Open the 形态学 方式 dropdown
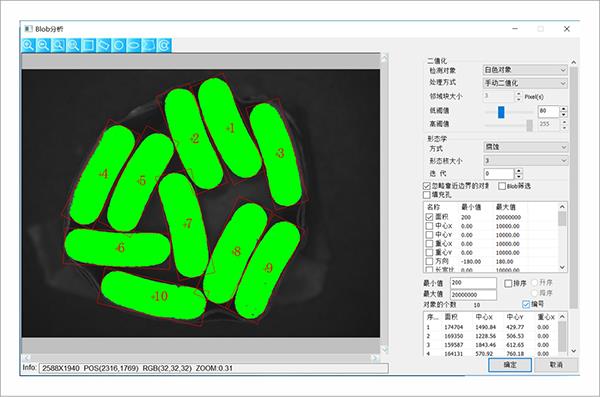Viewport: 600px width, 397px height. (x=525, y=147)
